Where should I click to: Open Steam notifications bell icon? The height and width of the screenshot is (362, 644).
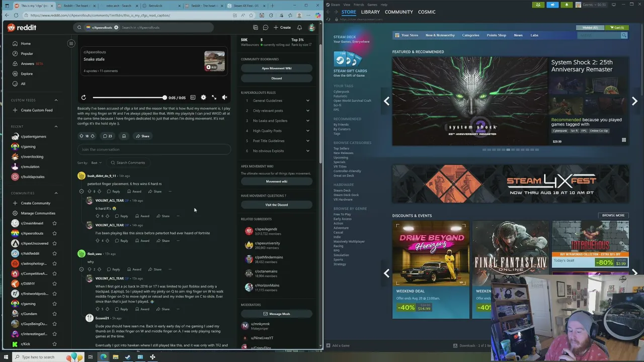pyautogui.click(x=567, y=5)
